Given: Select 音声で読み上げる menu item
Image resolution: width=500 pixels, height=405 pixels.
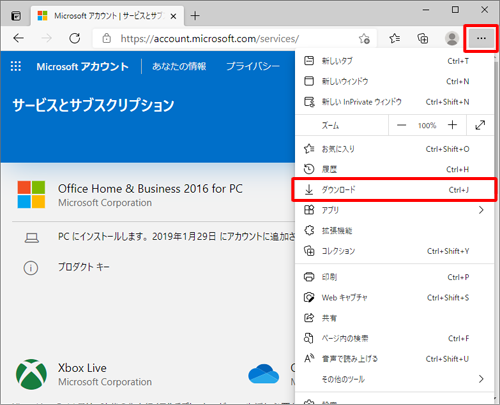Looking at the screenshot, I should pos(394,359).
